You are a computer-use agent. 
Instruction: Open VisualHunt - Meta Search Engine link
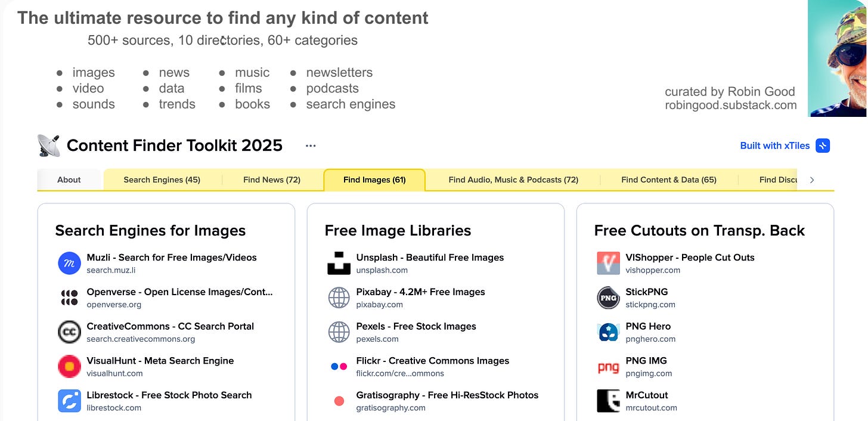click(x=160, y=361)
